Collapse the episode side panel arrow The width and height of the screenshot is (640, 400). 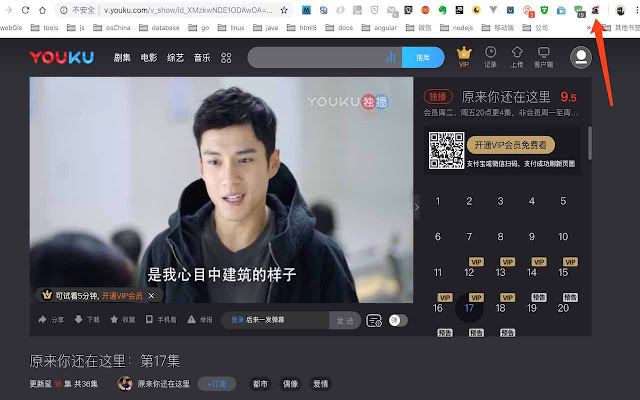417,207
